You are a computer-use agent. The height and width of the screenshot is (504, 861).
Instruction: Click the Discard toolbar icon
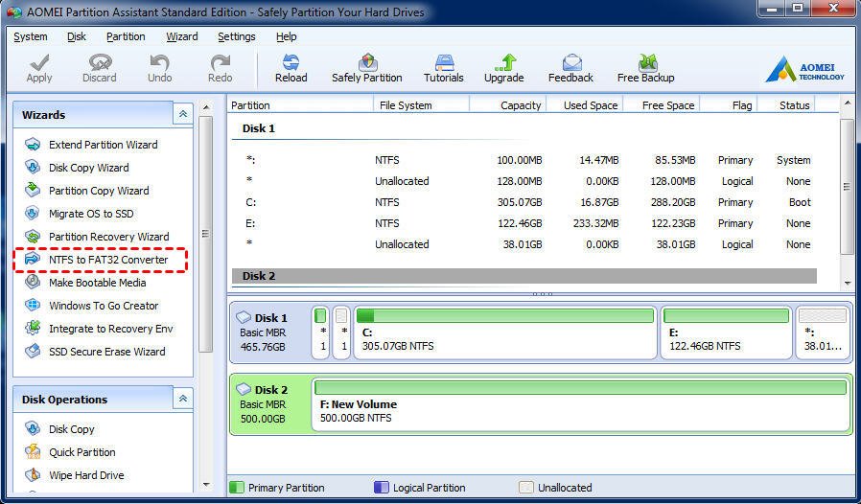pos(100,61)
